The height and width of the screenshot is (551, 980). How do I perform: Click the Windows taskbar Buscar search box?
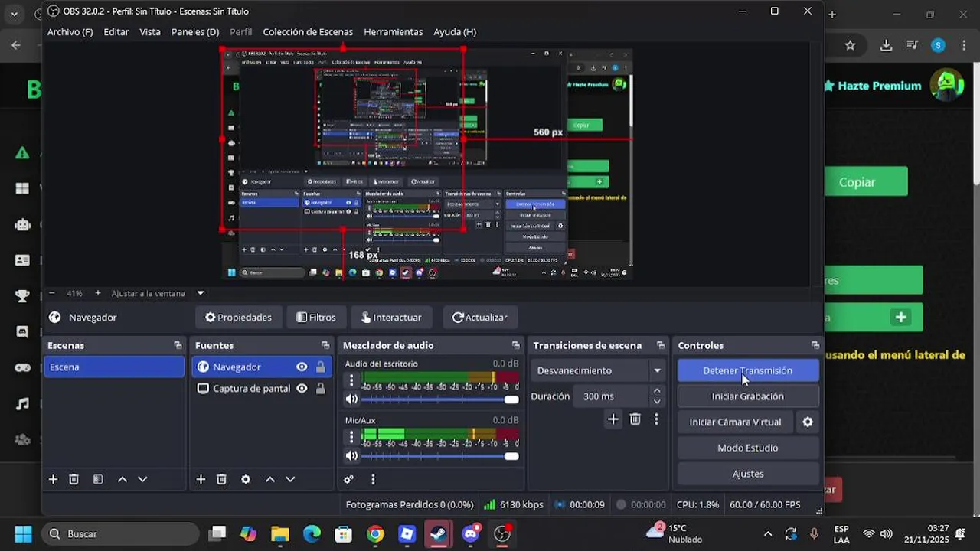click(x=120, y=534)
